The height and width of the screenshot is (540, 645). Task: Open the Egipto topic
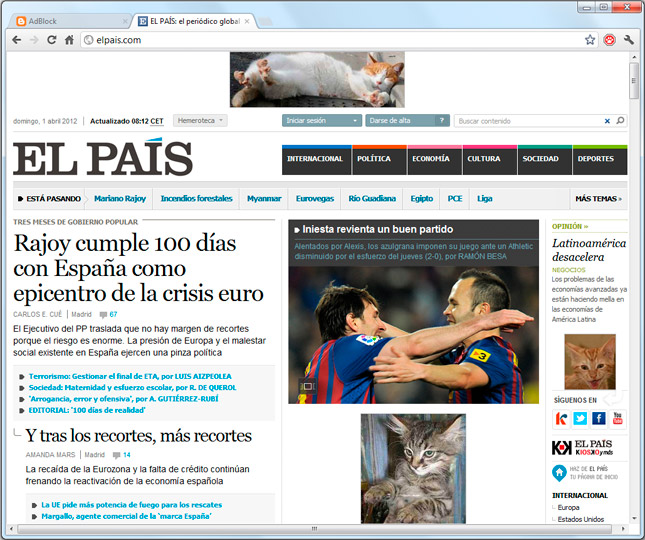pyautogui.click(x=422, y=199)
